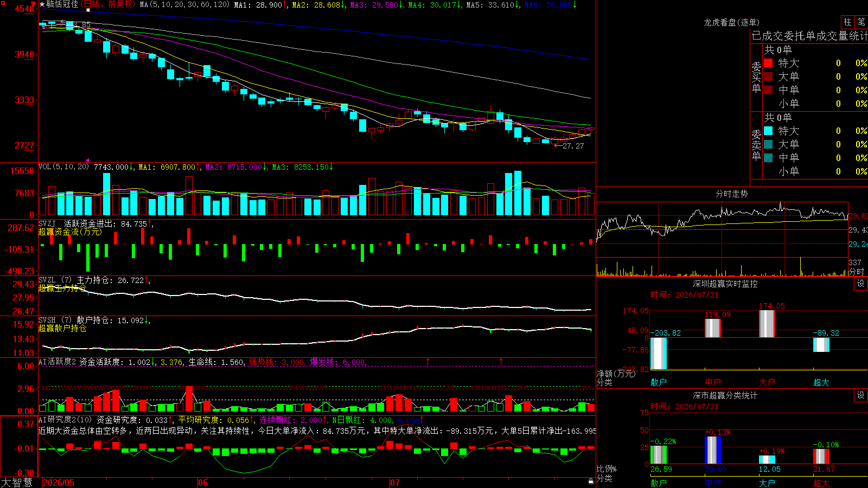Click the green 散户 ratio bar showing -0.22%

[659, 455]
